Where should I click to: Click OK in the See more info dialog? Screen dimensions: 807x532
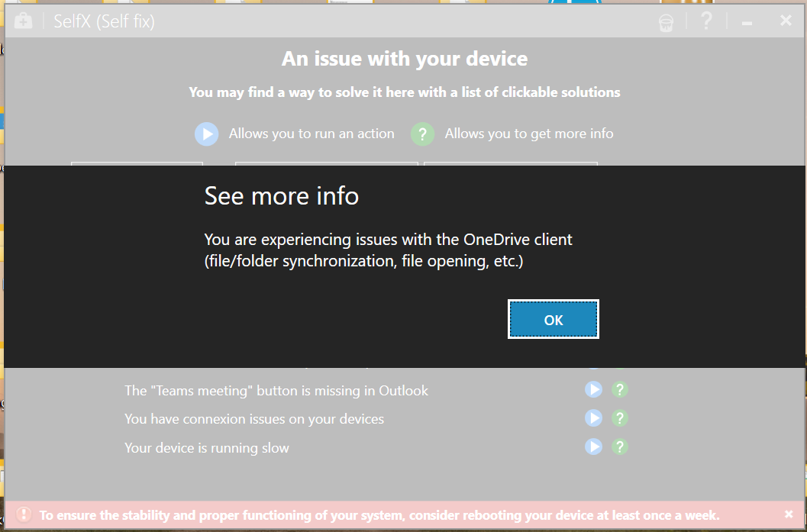554,320
